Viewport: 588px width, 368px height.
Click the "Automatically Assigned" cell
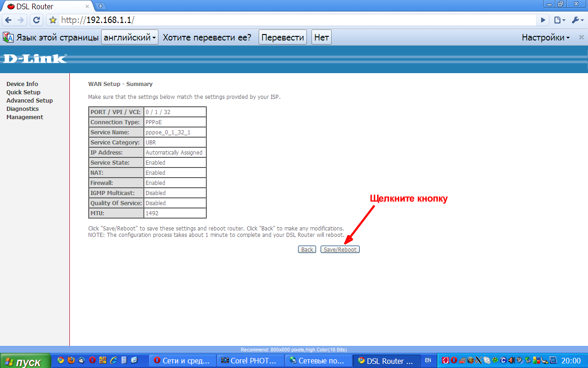coord(175,153)
